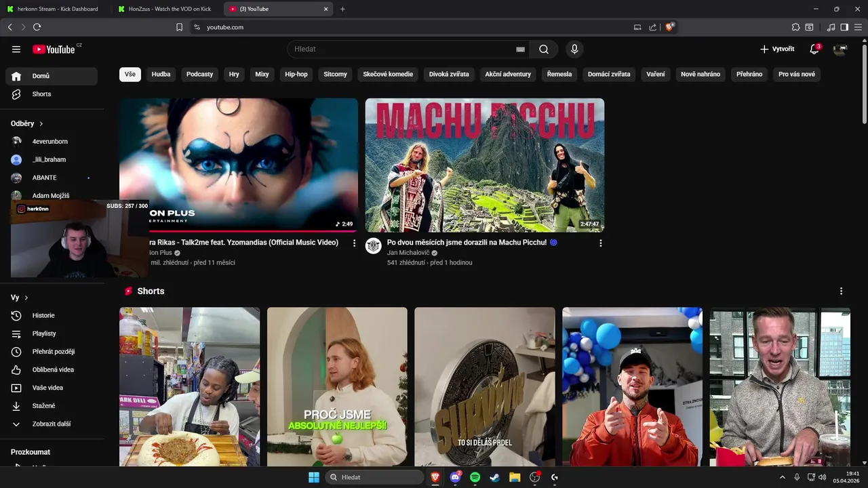Image resolution: width=868 pixels, height=488 pixels.
Task: Select the Pro vás nové chip
Action: click(797, 74)
